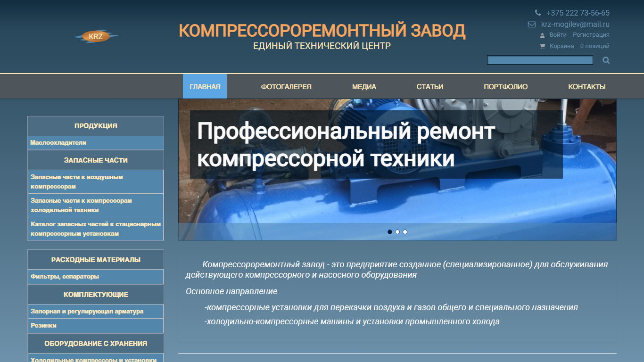
Task: Select the second slider dot
Action: [x=397, y=232]
